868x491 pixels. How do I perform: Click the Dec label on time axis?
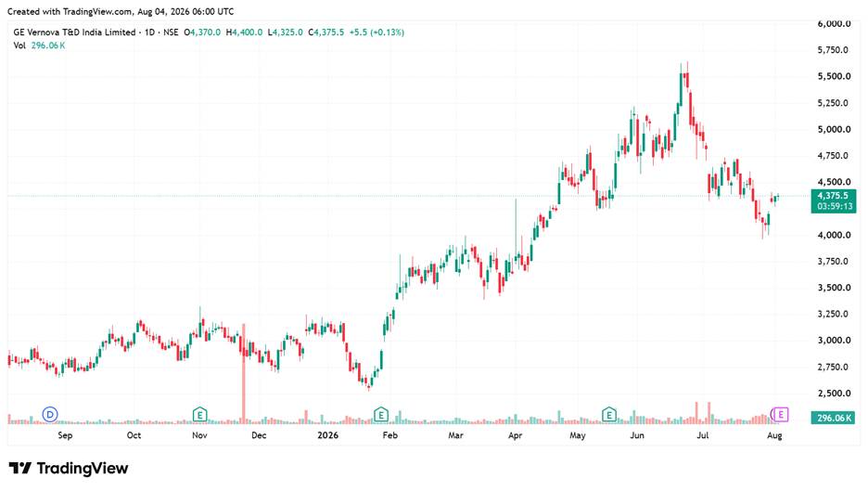point(259,435)
